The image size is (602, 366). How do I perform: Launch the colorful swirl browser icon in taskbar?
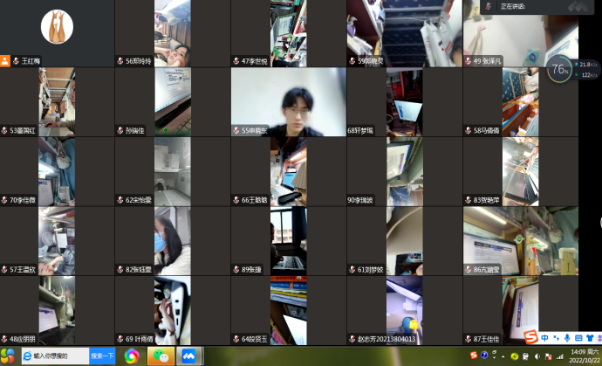[132, 356]
